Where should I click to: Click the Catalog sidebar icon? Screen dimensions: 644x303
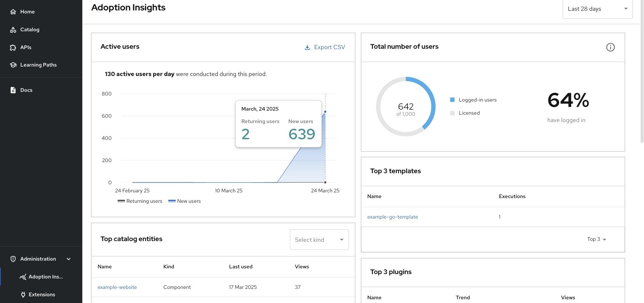13,29
